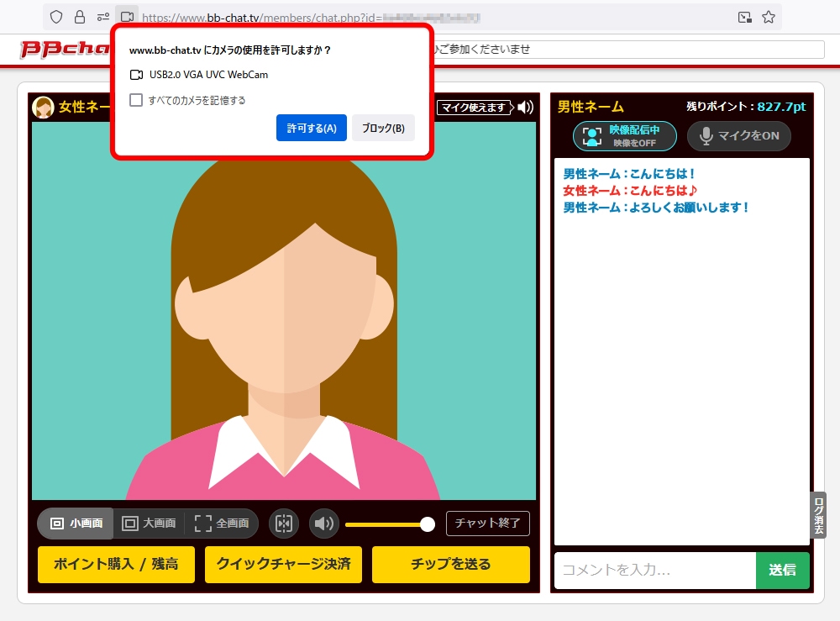
Task: Block camera access with ブロック(B)
Action: click(383, 128)
